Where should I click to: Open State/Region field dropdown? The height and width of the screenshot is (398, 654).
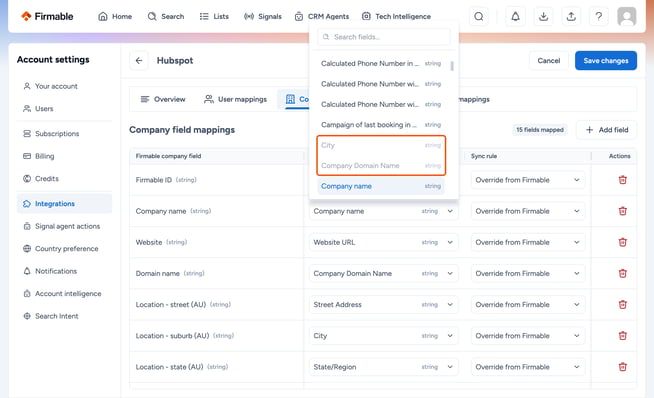383,367
